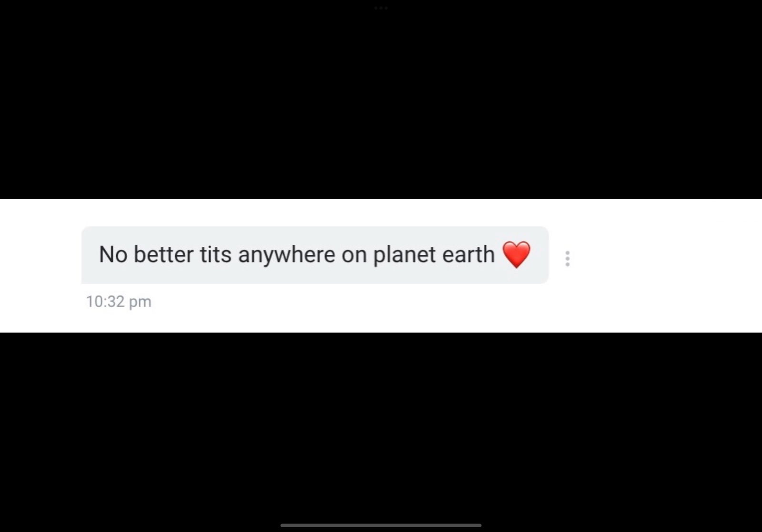Click the "10:32" digits in the timestamp
This screenshot has width=762, height=532.
pyautogui.click(x=105, y=301)
